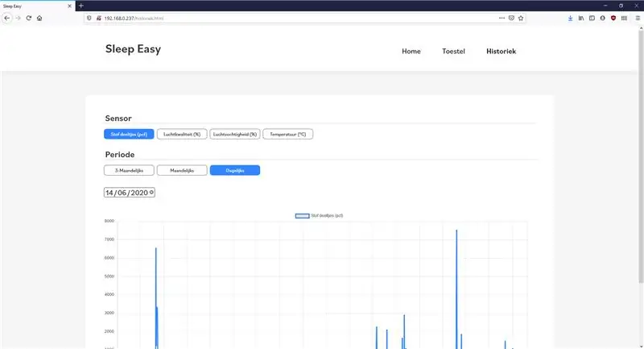Viewport: 644px width, 349px height.
Task: Click the 8000 y-axis label
Action: point(109,221)
